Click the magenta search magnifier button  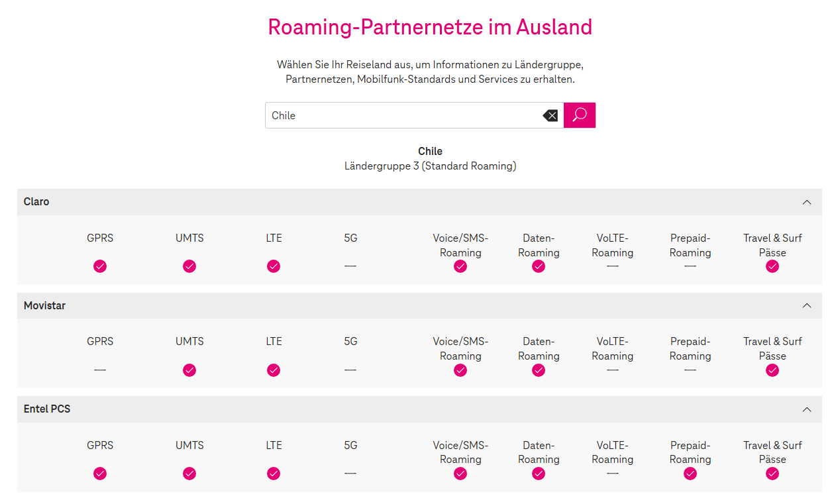click(580, 115)
